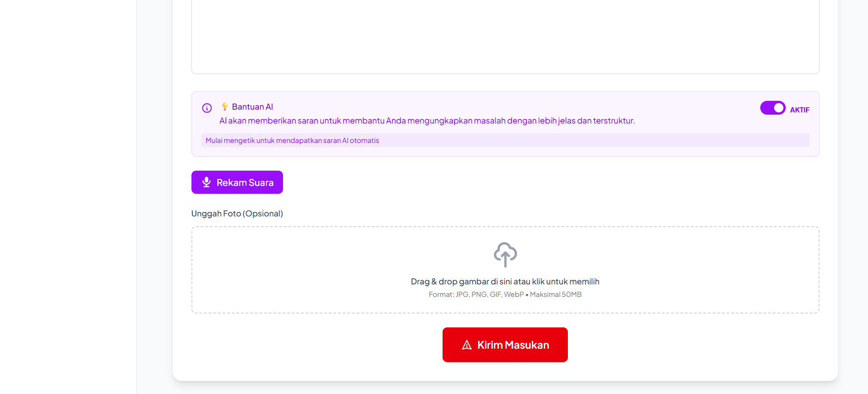Click the cloud upload icon
This screenshot has width=868, height=394.
click(505, 254)
